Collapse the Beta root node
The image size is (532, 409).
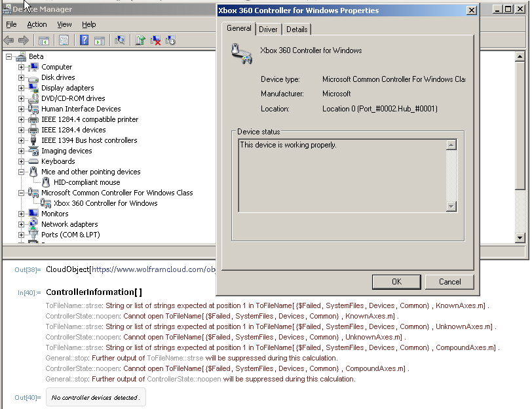pyautogui.click(x=9, y=56)
